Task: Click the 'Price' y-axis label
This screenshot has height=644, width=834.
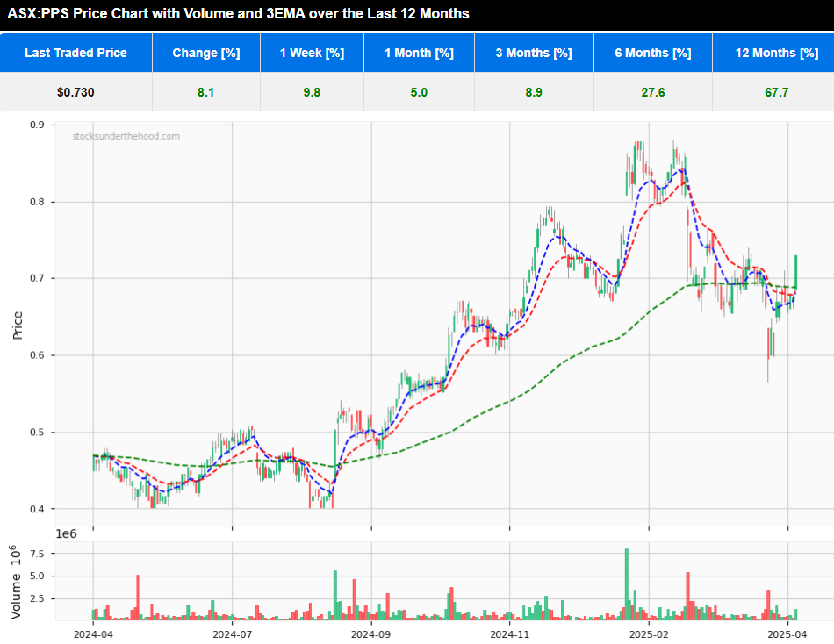Action: tap(18, 326)
